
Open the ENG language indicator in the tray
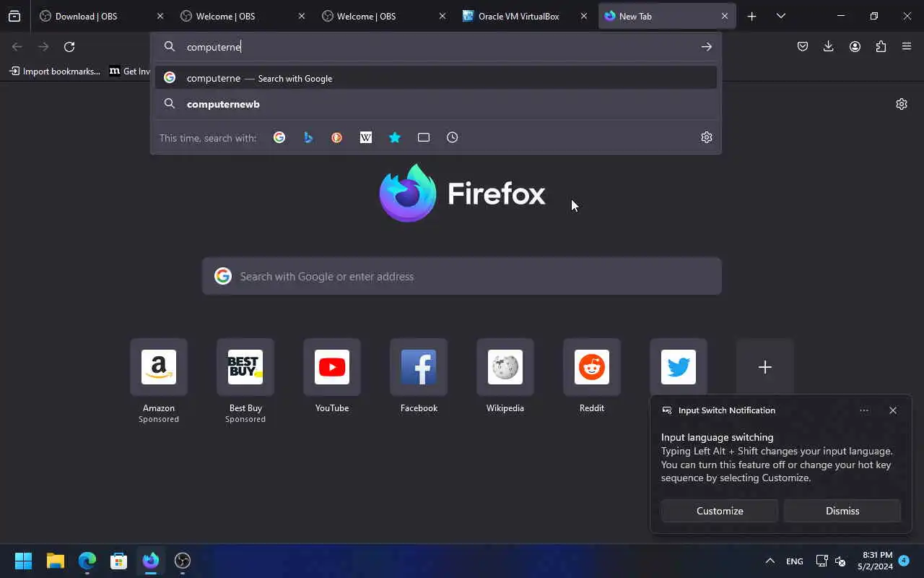(794, 561)
